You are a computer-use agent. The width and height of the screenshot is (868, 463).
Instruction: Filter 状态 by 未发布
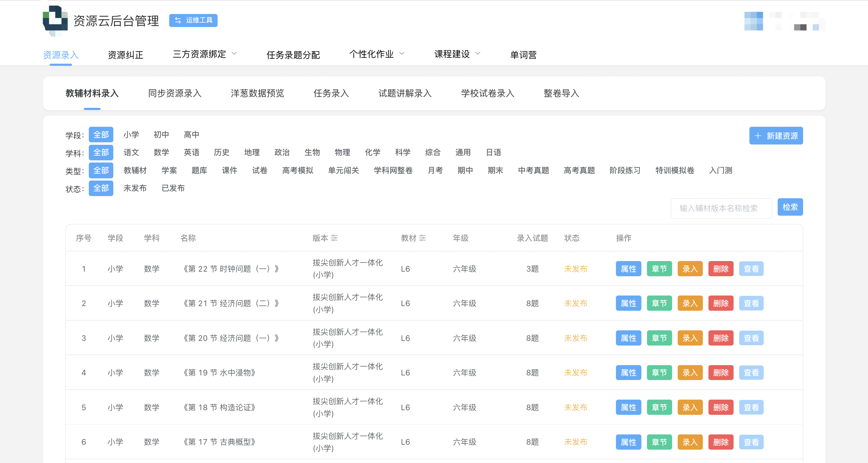pyautogui.click(x=135, y=188)
